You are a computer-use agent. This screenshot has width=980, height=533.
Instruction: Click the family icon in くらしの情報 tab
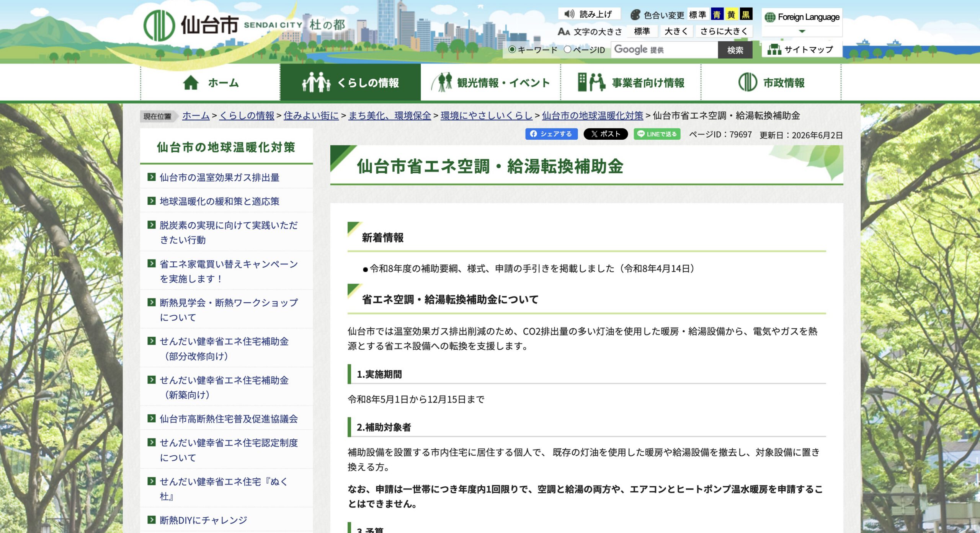point(316,82)
